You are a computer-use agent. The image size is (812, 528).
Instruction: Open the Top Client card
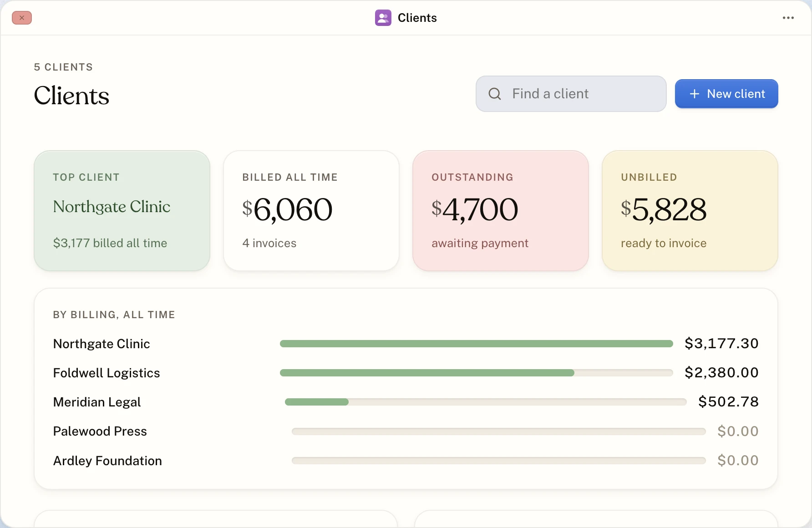122,211
